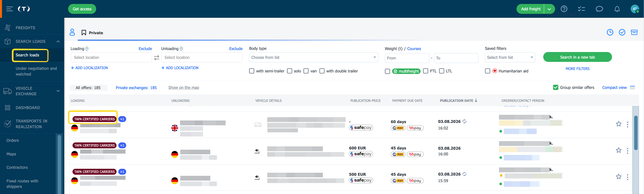Open the checklist tasks icon

pyautogui.click(x=582, y=9)
